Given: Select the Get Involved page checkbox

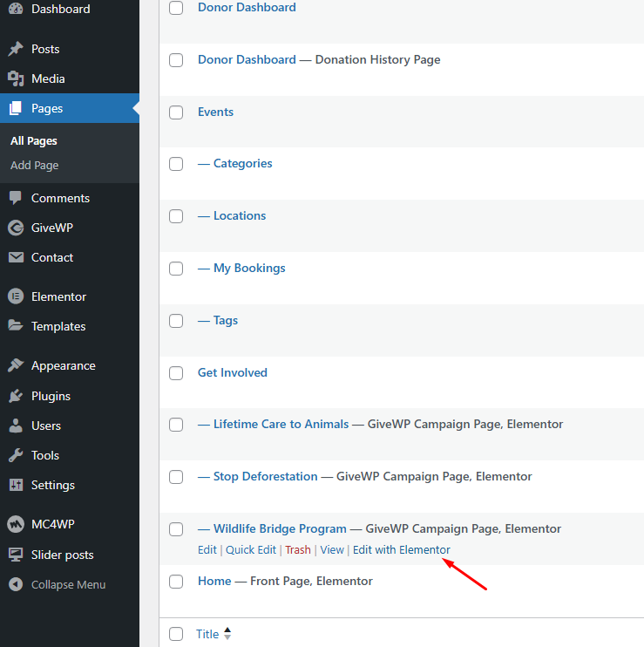Looking at the screenshot, I should click(176, 373).
